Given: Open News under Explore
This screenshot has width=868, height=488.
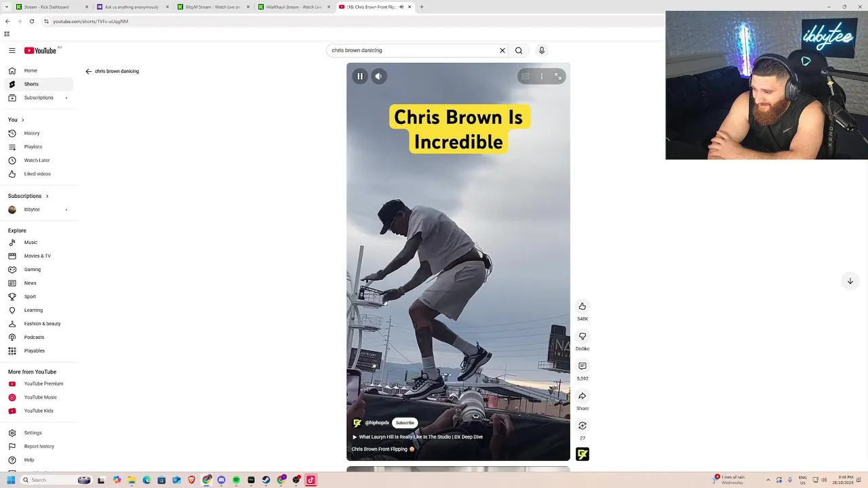Looking at the screenshot, I should click(x=39, y=283).
